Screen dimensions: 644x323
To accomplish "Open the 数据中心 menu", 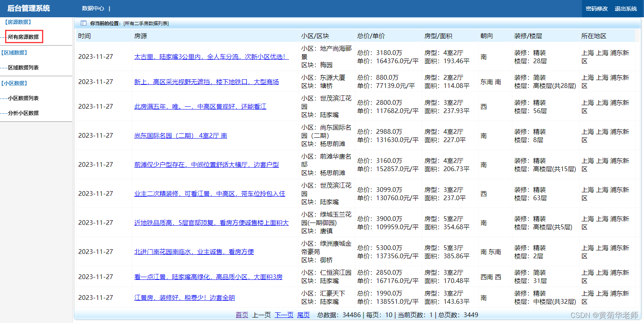I will click(93, 8).
